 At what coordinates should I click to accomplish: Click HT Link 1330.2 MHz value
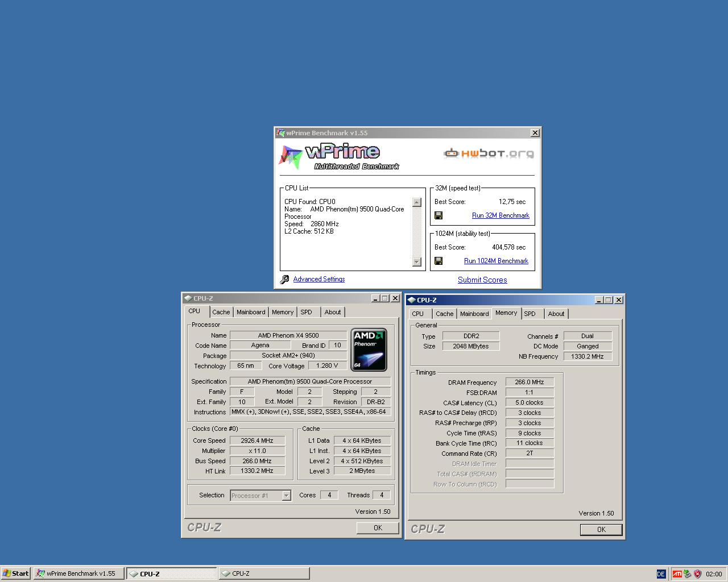click(x=257, y=471)
